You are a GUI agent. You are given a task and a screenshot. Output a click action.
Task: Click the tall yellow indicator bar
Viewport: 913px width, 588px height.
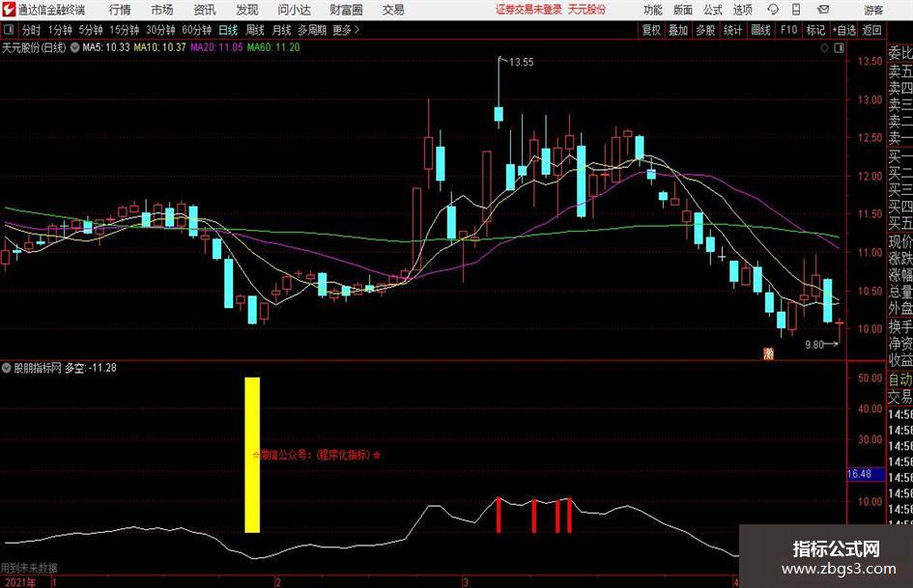click(252, 455)
